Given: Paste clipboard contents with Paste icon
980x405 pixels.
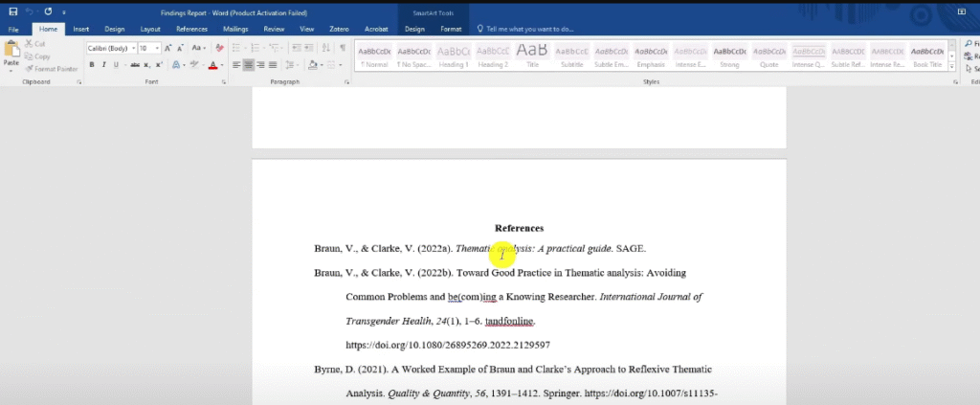Looking at the screenshot, I should pyautogui.click(x=11, y=50).
